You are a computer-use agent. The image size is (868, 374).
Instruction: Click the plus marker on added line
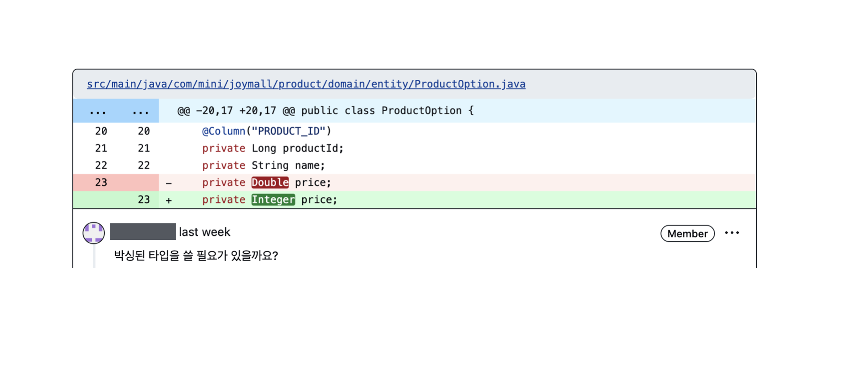(169, 200)
